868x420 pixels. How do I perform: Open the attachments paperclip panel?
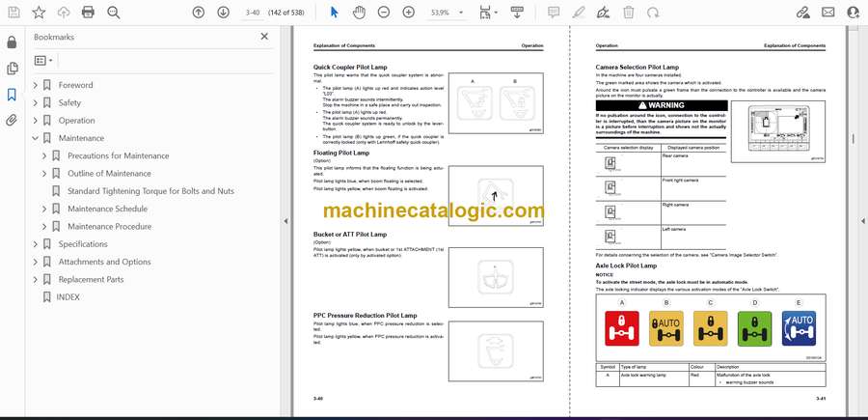click(x=12, y=121)
